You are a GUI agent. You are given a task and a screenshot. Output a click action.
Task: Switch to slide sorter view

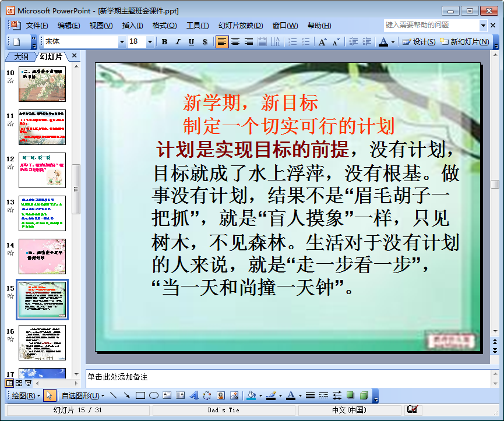click(19, 383)
